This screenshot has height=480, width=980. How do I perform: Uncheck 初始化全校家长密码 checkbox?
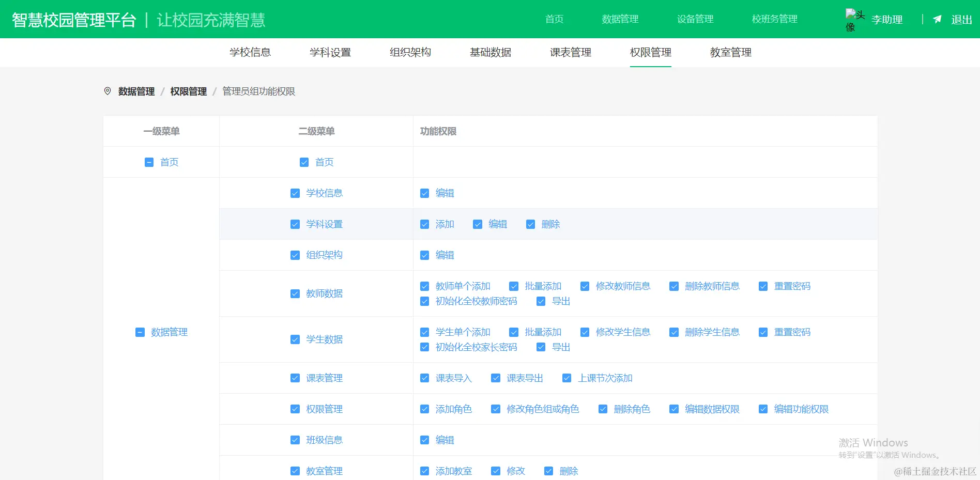click(424, 347)
